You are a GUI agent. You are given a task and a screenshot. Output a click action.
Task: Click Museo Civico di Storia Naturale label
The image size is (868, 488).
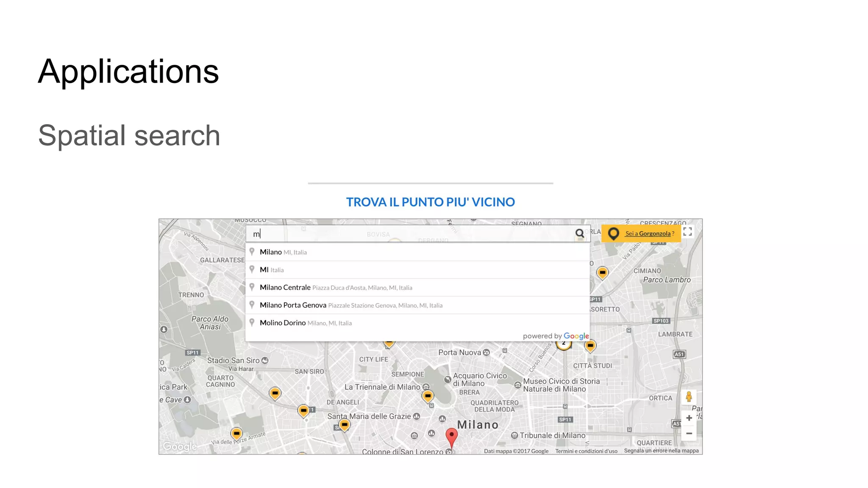click(x=561, y=385)
